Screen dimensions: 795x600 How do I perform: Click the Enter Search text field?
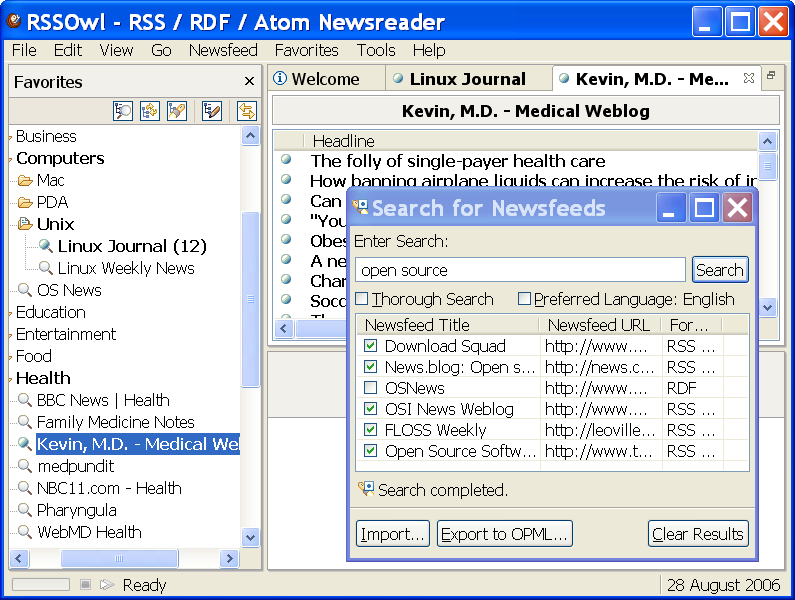click(520, 270)
